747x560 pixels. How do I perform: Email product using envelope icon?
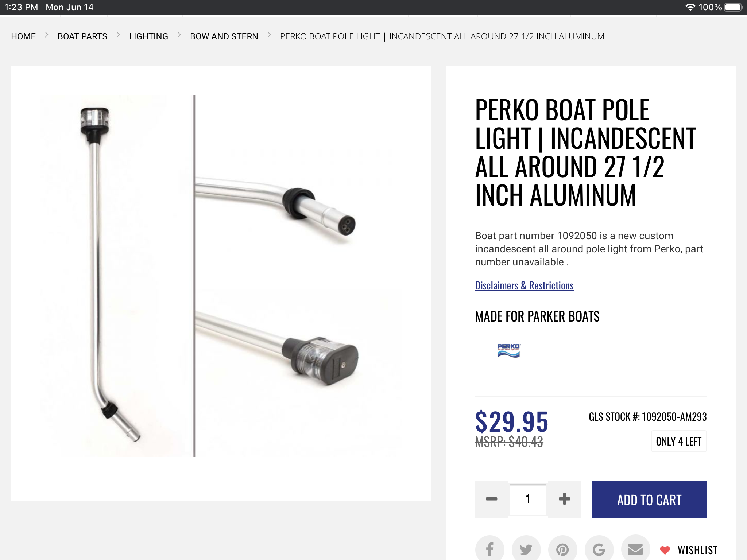635,549
